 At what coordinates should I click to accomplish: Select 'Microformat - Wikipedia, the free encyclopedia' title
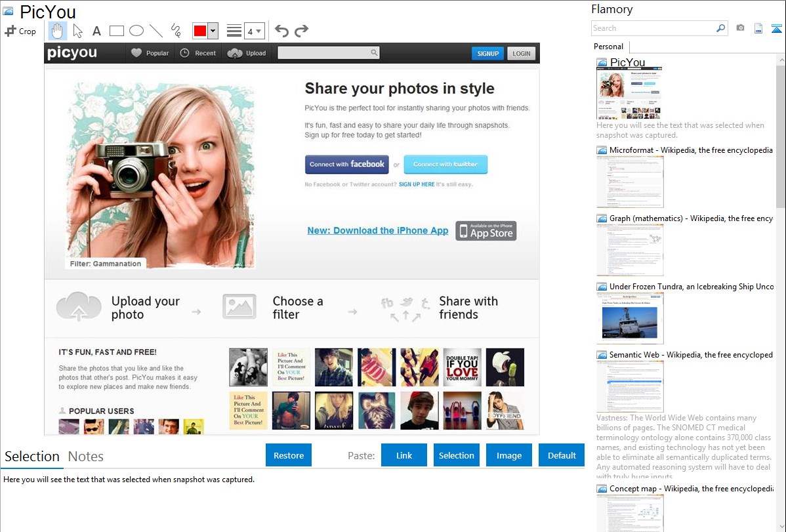(x=691, y=150)
